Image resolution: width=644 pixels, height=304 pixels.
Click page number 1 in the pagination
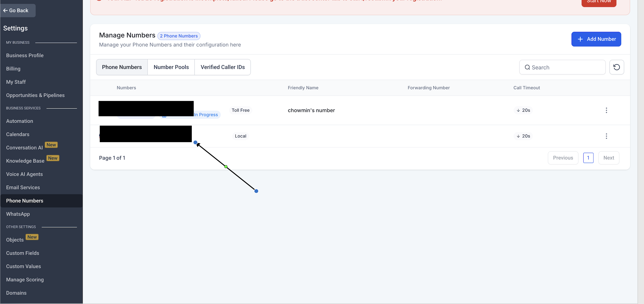588,158
